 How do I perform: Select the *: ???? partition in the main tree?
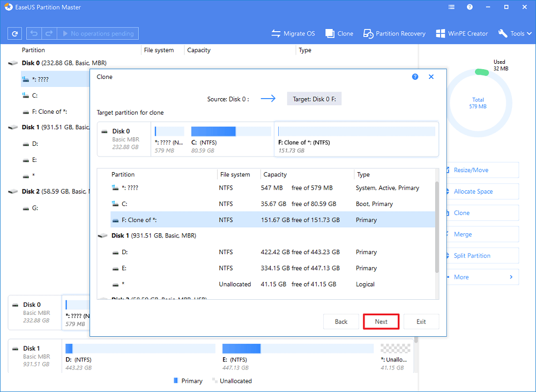pyautogui.click(x=55, y=79)
